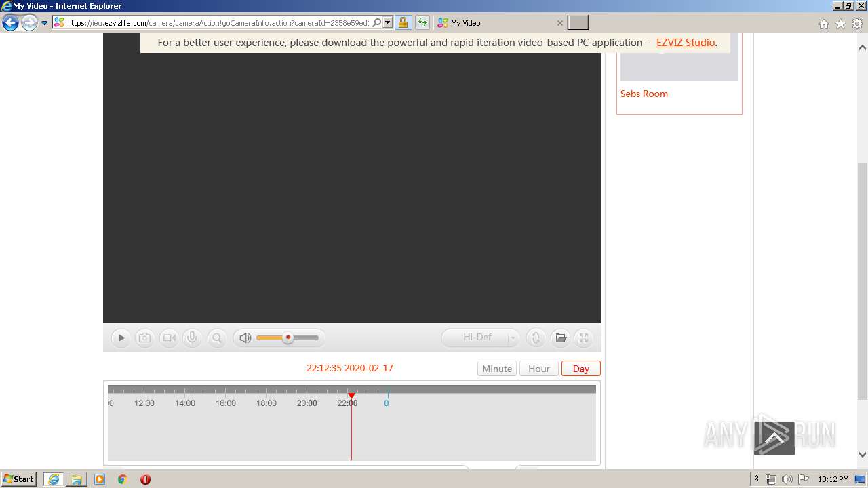This screenshot has width=868, height=488.
Task: Click the 18:00 label on the timeline
Action: (x=267, y=403)
